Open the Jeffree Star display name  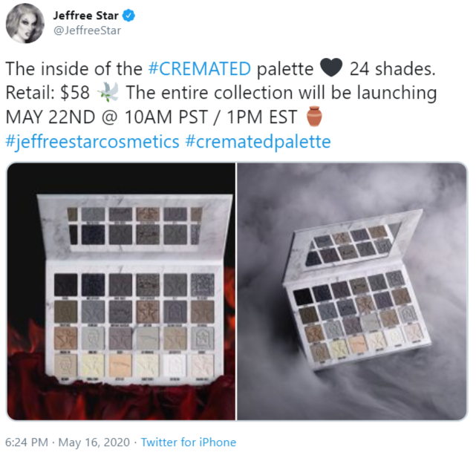[x=86, y=16]
